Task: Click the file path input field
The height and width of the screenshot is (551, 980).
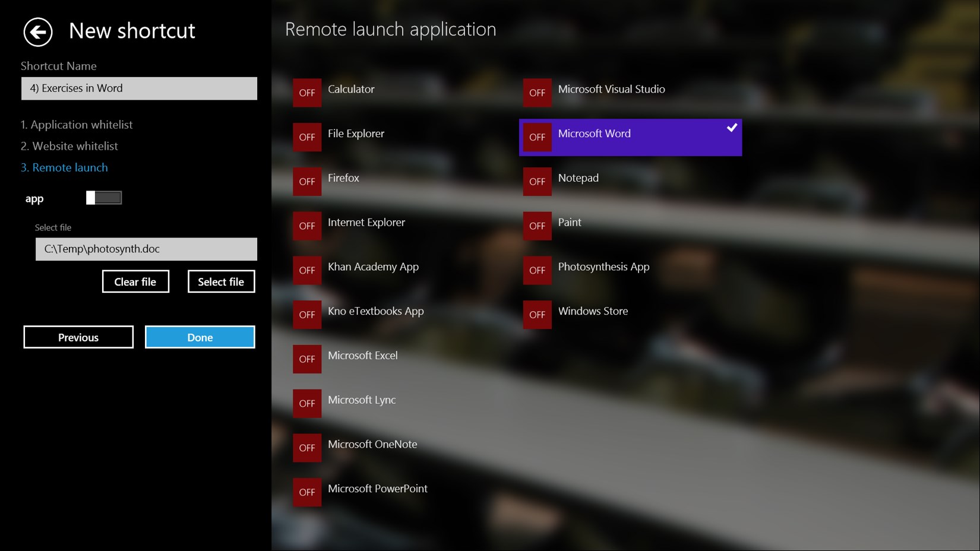Action: tap(146, 249)
